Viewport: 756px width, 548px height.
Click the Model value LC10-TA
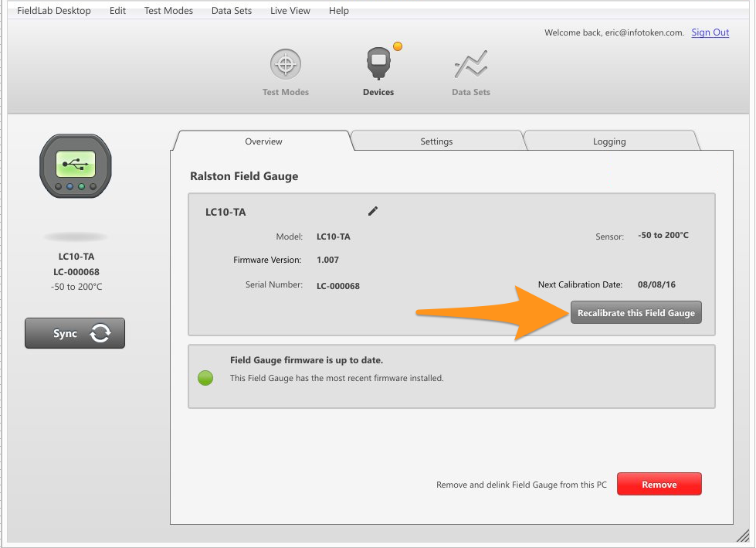pyautogui.click(x=333, y=237)
